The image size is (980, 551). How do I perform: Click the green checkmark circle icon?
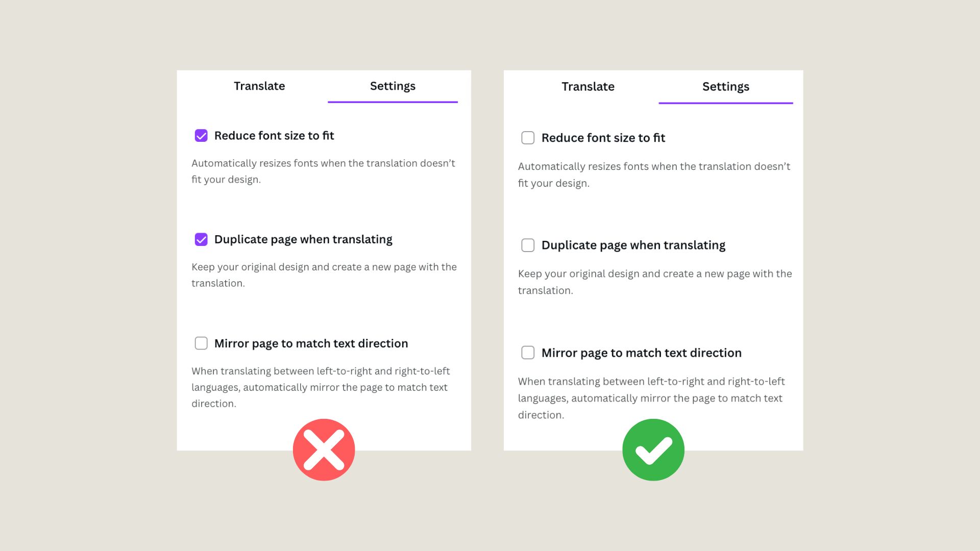click(x=653, y=449)
